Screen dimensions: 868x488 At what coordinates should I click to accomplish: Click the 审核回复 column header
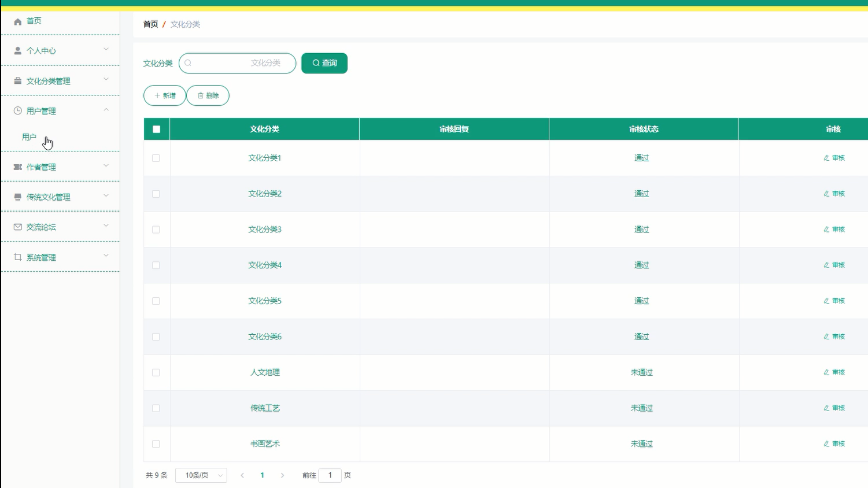point(454,129)
